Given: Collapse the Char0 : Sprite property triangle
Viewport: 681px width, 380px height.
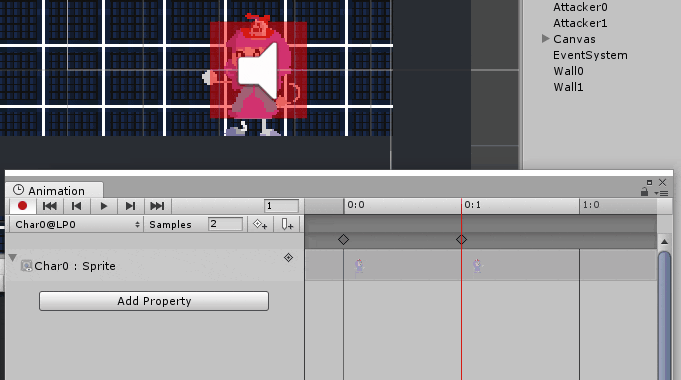Looking at the screenshot, I should (13, 258).
